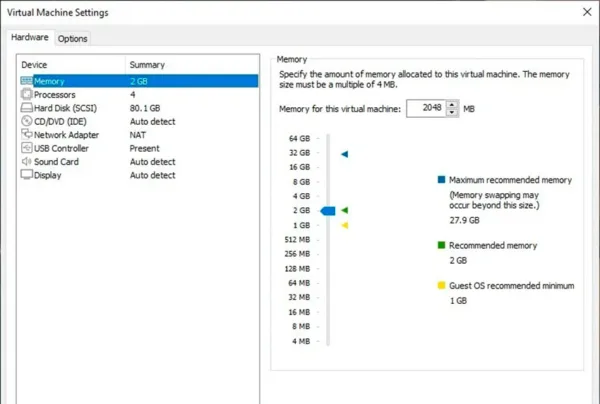Viewport: 600px width, 404px height.
Task: Click the 1 GB scale label
Action: [301, 225]
